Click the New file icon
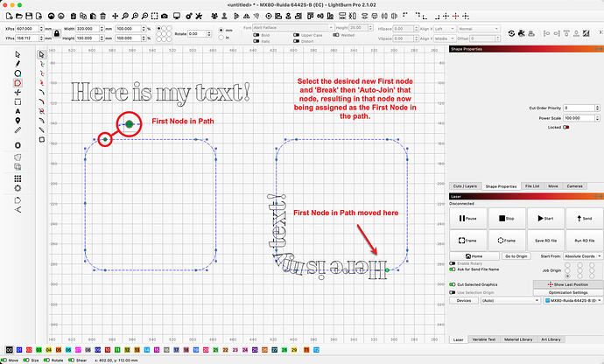This screenshot has width=604, height=364. click(10, 16)
